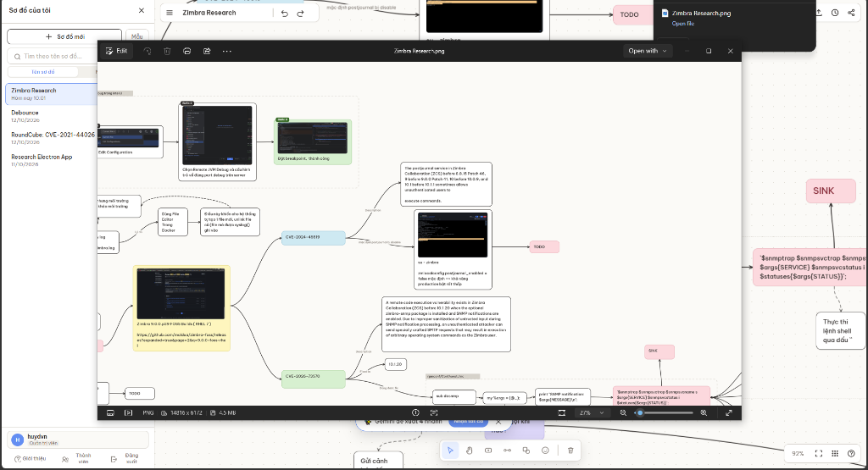Create a new diagram with Sơ đồ mới

[64, 36]
